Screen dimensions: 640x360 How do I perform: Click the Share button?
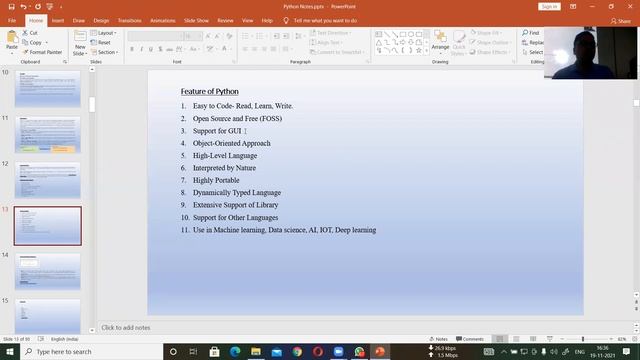[620, 21]
